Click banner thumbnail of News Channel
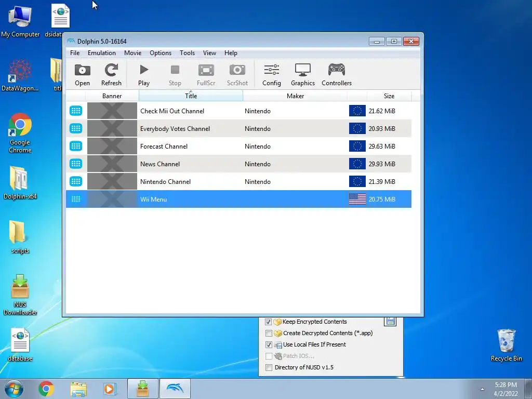This screenshot has width=532, height=399. click(112, 164)
